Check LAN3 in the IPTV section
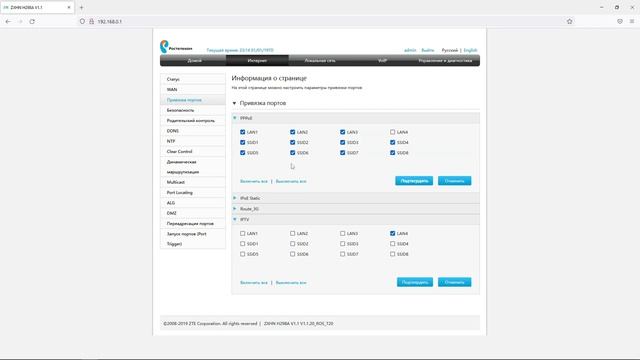Screen dimensions: 640x360 click(342, 233)
